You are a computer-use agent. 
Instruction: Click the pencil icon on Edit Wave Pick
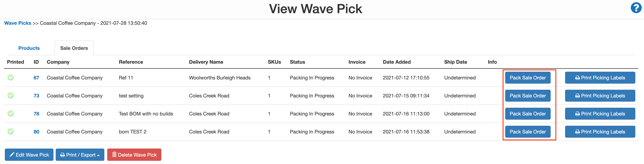[x=12, y=155]
